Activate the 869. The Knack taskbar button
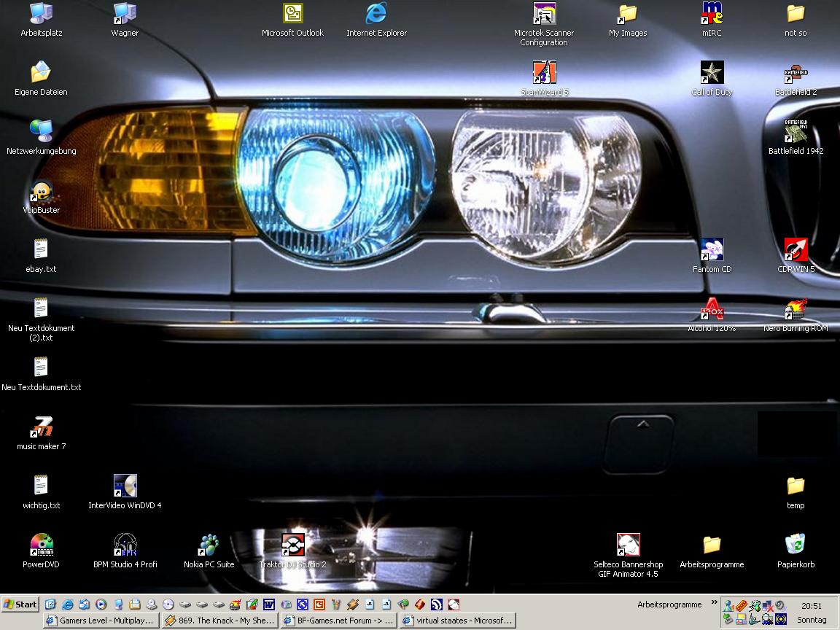The image size is (840, 630). point(219,621)
